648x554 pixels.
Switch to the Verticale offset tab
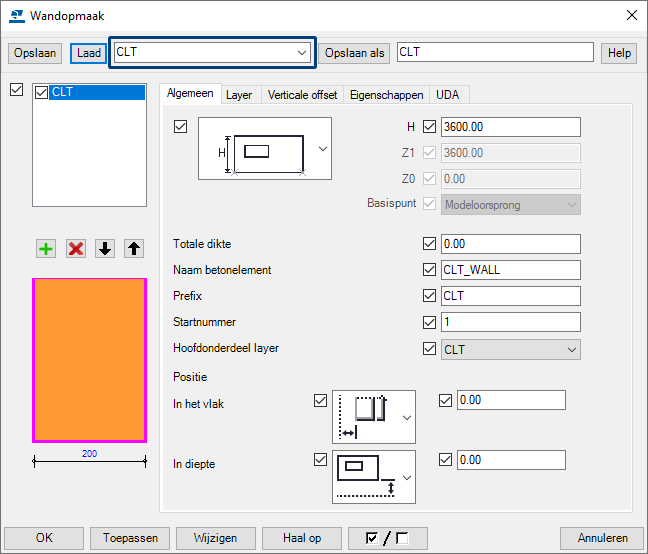pyautogui.click(x=301, y=95)
